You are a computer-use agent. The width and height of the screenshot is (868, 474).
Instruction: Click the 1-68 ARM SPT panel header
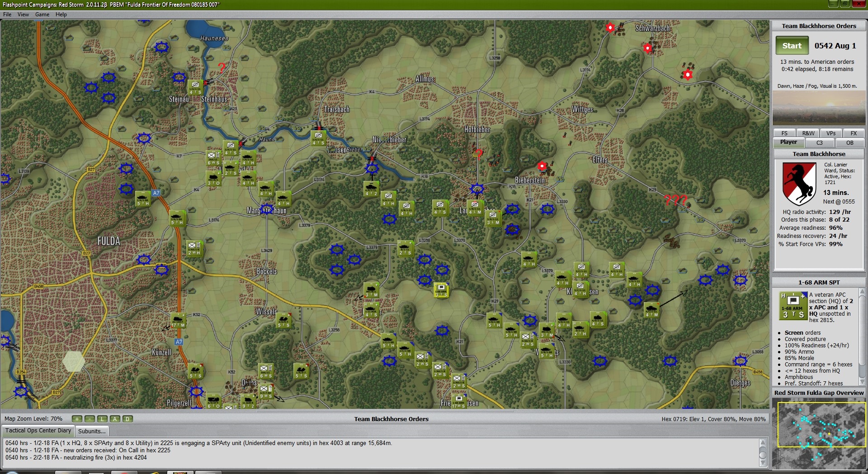(x=819, y=282)
